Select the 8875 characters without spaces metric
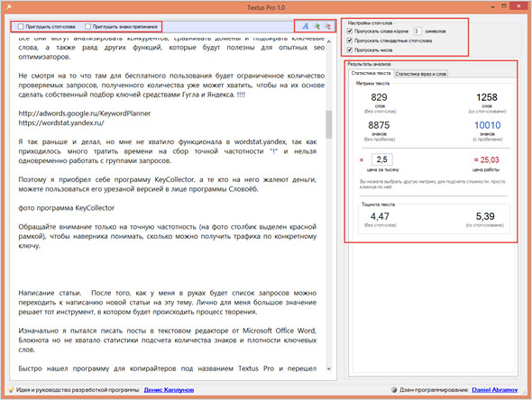The width and height of the screenshot is (532, 400). (379, 125)
